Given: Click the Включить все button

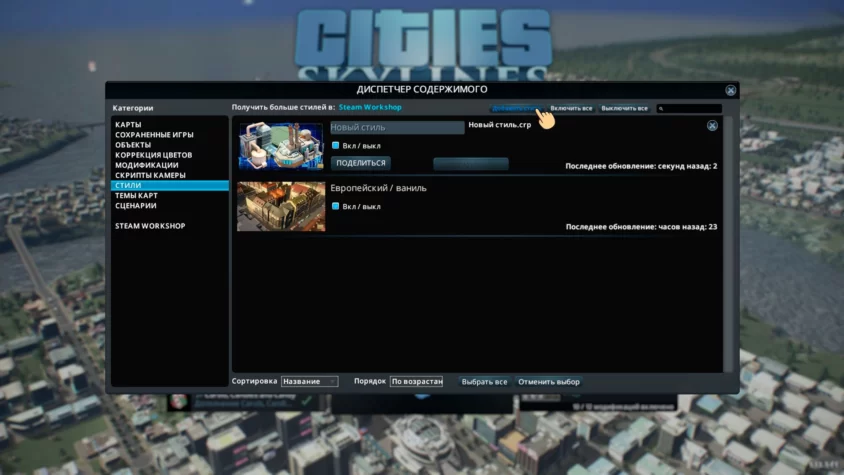Looking at the screenshot, I should tap(571, 108).
